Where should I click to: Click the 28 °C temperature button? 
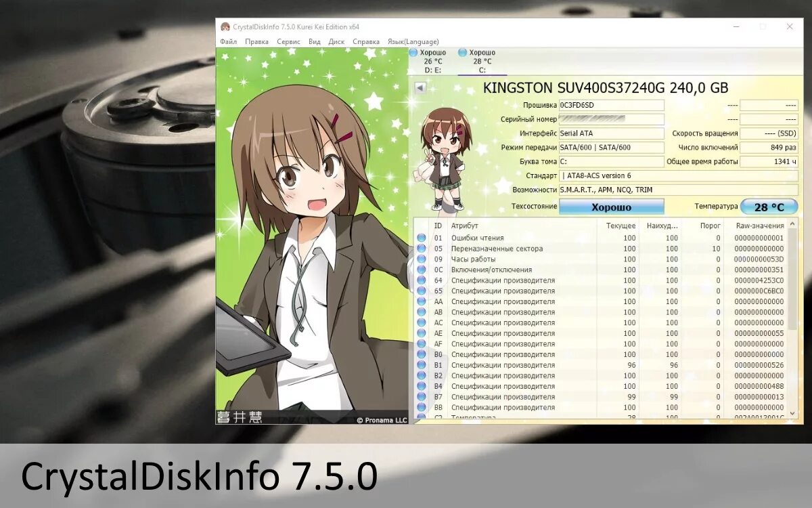point(769,207)
